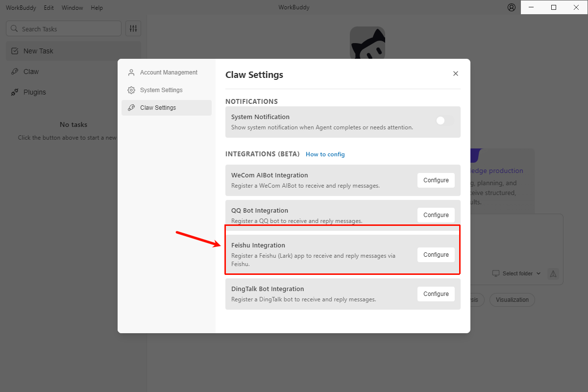This screenshot has height=392, width=588.
Task: Click the No tasks message
Action: [73, 124]
